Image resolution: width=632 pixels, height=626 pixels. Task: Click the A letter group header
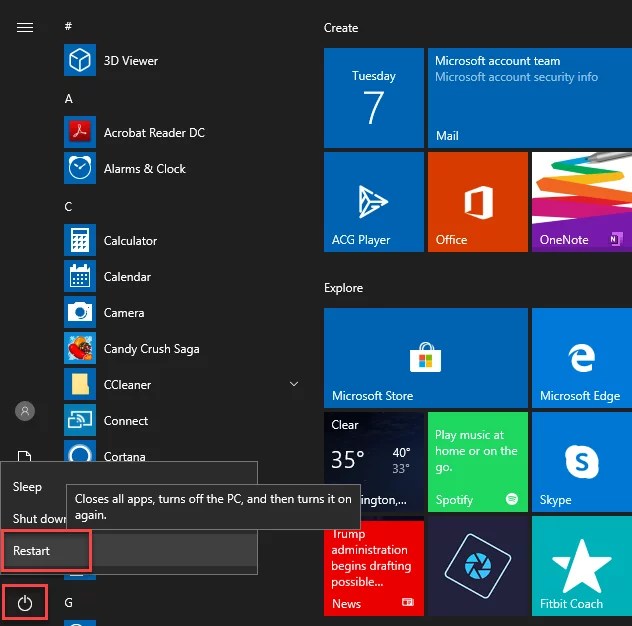69,98
